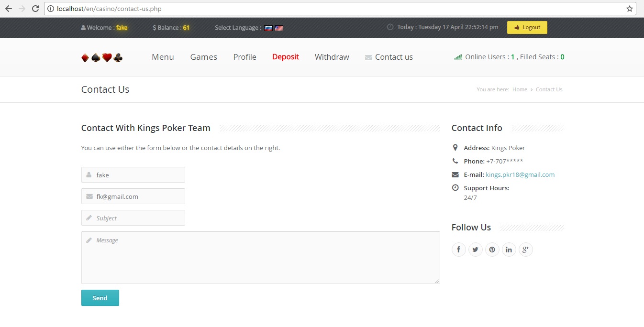Click the yellow Logout button
The height and width of the screenshot is (327, 644).
point(527,28)
